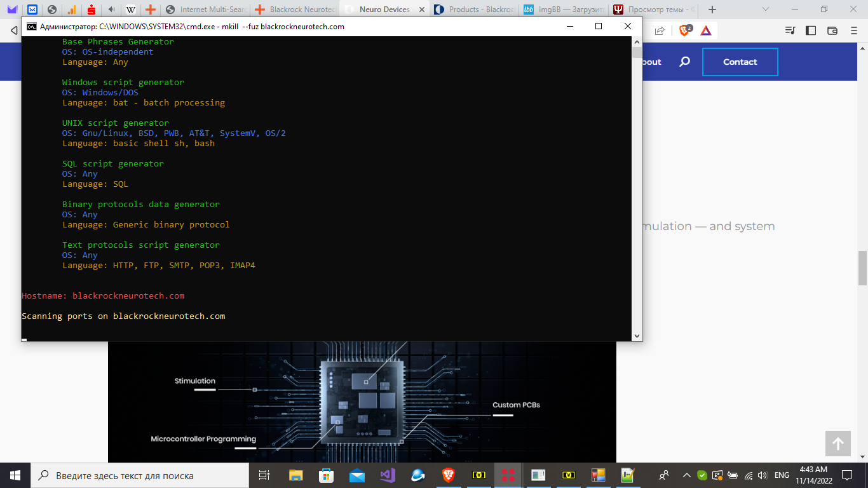
Task: Click the browser page vertical scrollbar thumb
Action: (863, 268)
